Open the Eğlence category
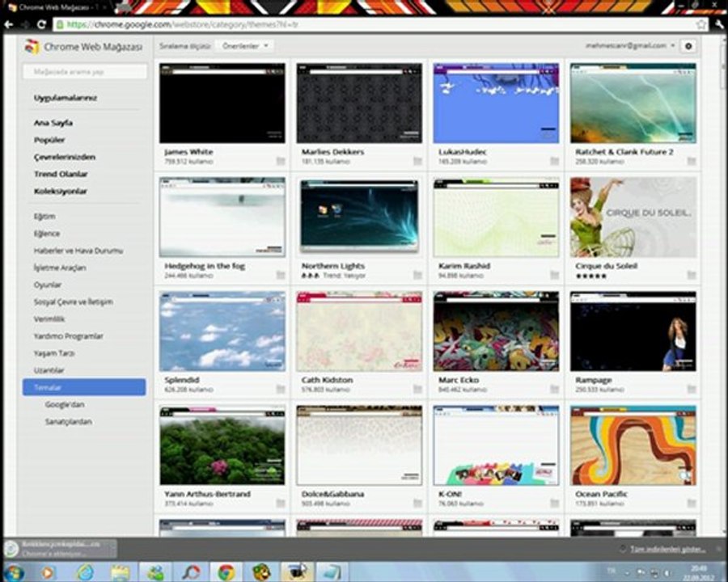728x582 pixels. (47, 234)
